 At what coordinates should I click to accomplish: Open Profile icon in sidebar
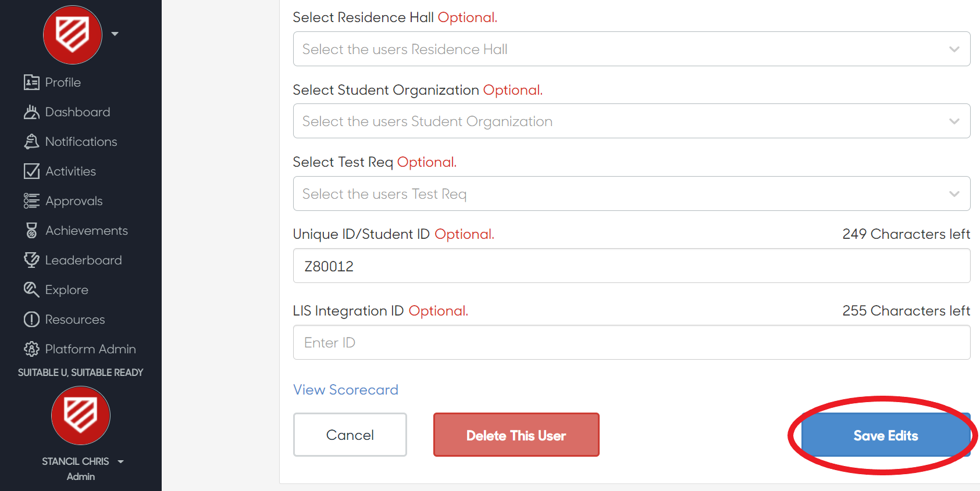[x=31, y=83]
